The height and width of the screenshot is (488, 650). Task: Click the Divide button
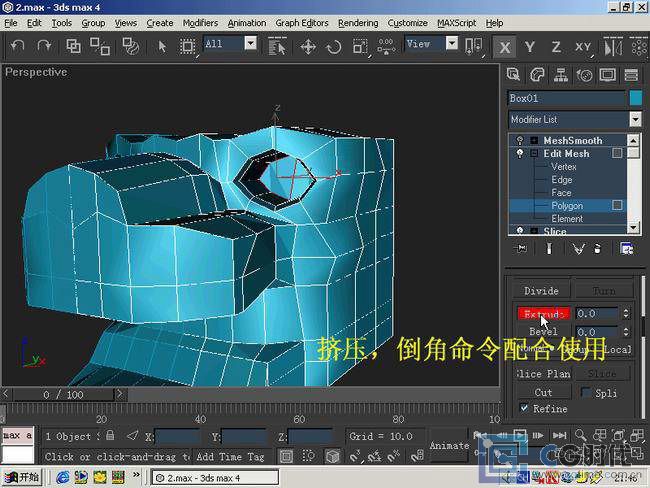(541, 291)
